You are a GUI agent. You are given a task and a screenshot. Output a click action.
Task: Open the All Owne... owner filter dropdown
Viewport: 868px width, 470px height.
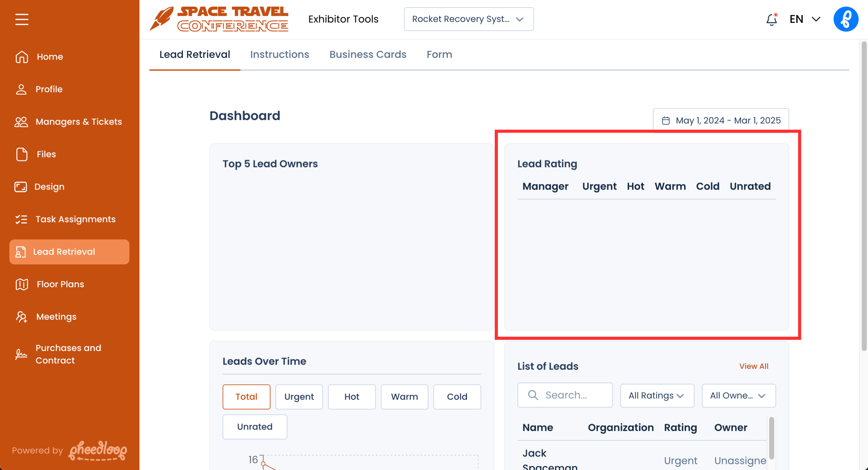point(739,396)
